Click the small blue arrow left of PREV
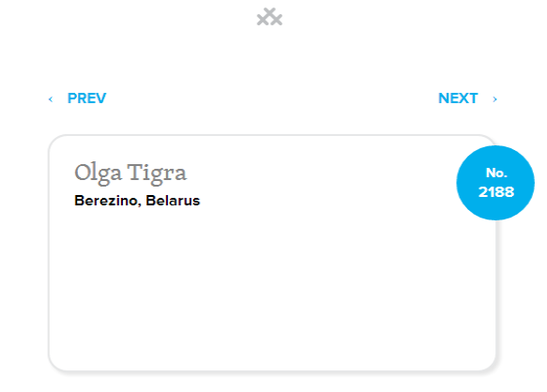 click(51, 99)
